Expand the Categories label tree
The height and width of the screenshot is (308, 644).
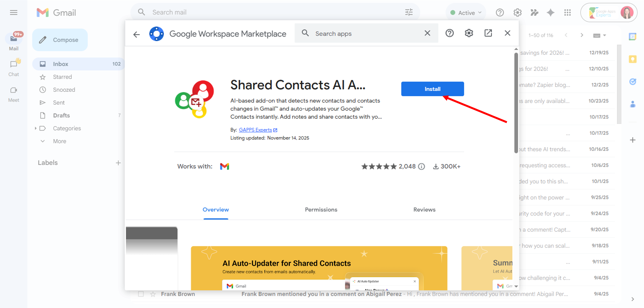[35, 128]
